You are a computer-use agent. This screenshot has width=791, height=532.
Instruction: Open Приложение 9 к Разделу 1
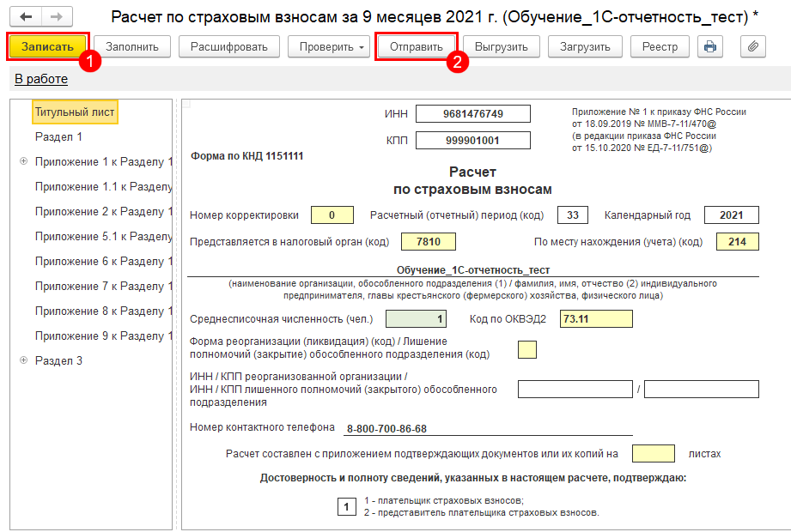click(103, 336)
